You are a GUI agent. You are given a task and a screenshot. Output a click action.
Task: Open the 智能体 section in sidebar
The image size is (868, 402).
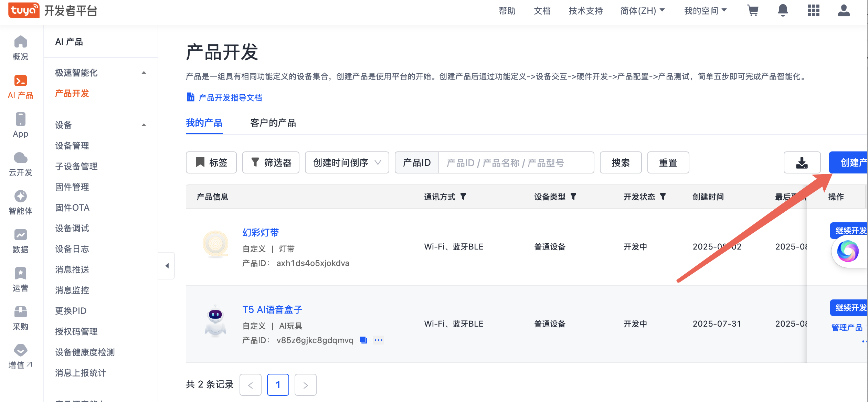tap(20, 203)
